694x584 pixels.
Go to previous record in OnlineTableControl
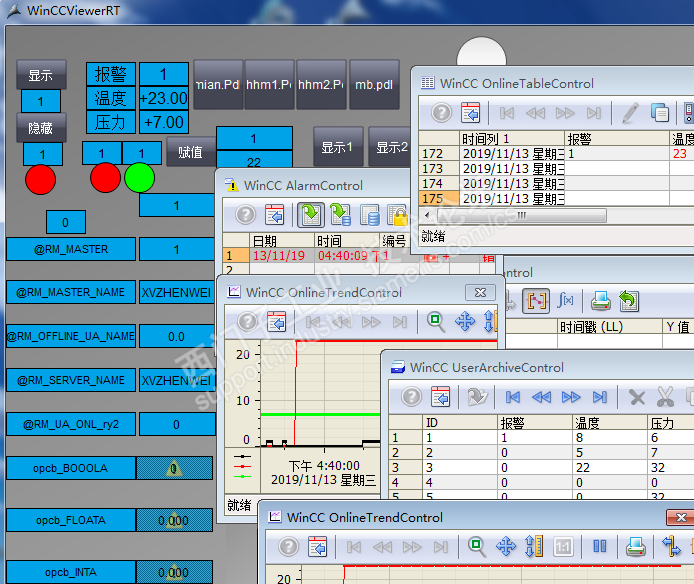pyautogui.click(x=536, y=113)
